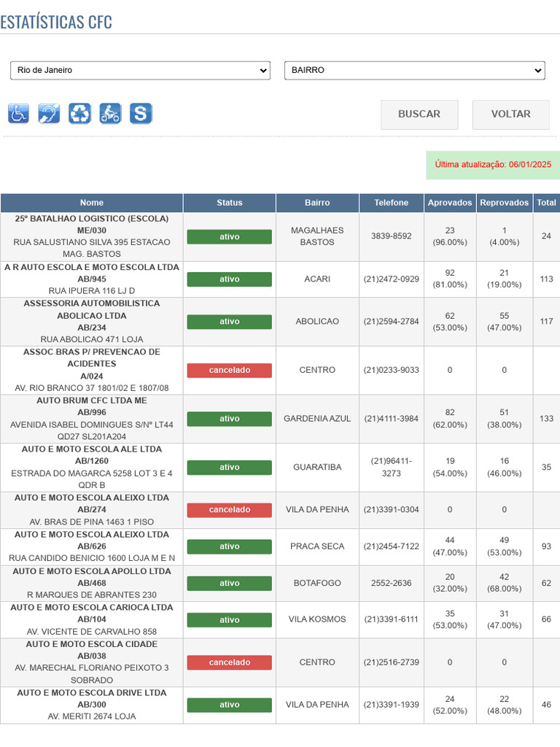
Task: Click the motorcycle filter icon
Action: click(x=110, y=113)
